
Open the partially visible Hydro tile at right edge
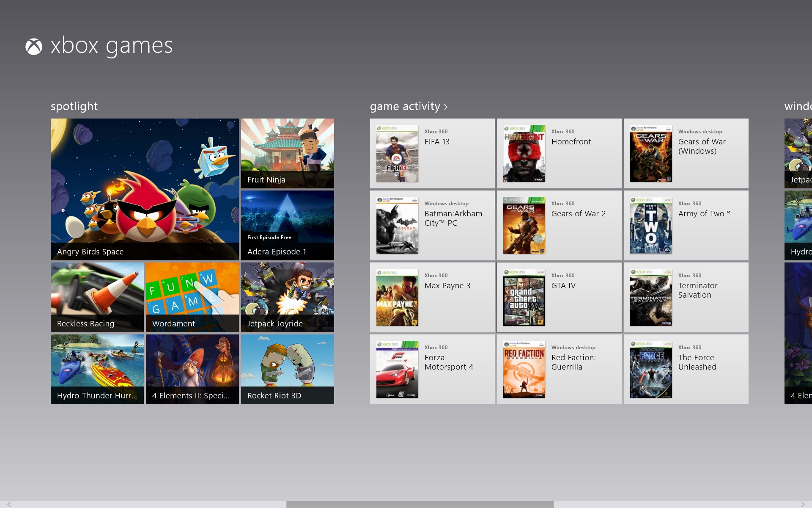pyautogui.click(x=798, y=225)
